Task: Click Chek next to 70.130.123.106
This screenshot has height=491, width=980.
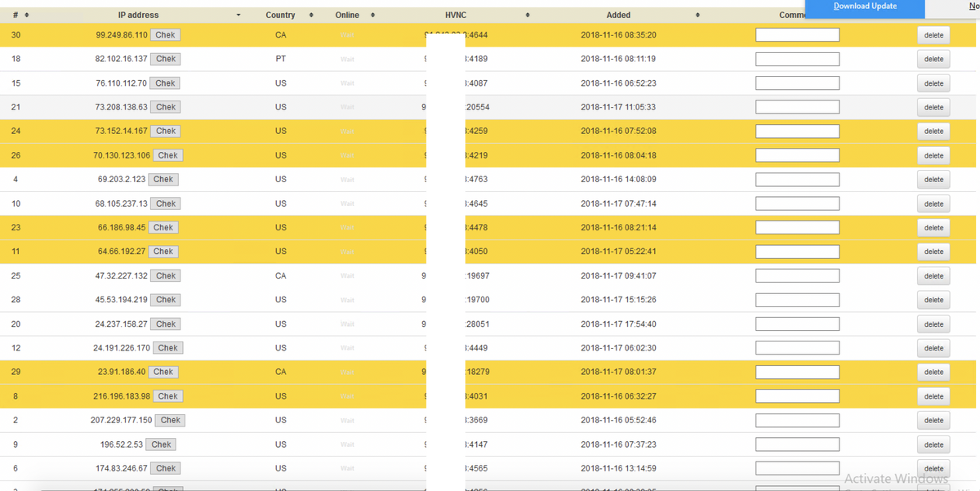Action: tap(168, 155)
